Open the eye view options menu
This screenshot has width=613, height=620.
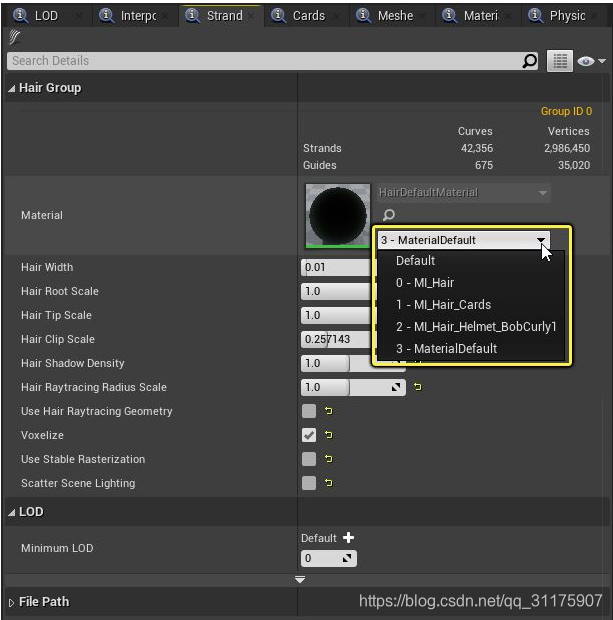(x=591, y=61)
